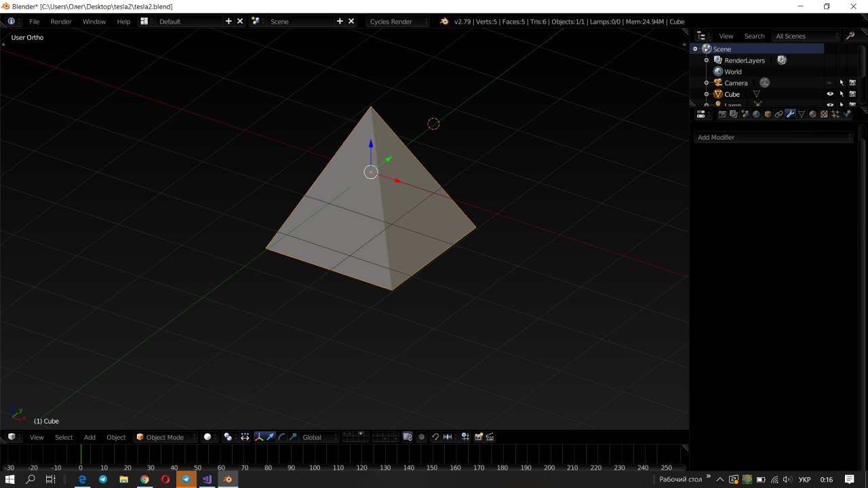Expand the RenderLayers tree node
This screenshot has width=868, height=488.
coord(707,60)
